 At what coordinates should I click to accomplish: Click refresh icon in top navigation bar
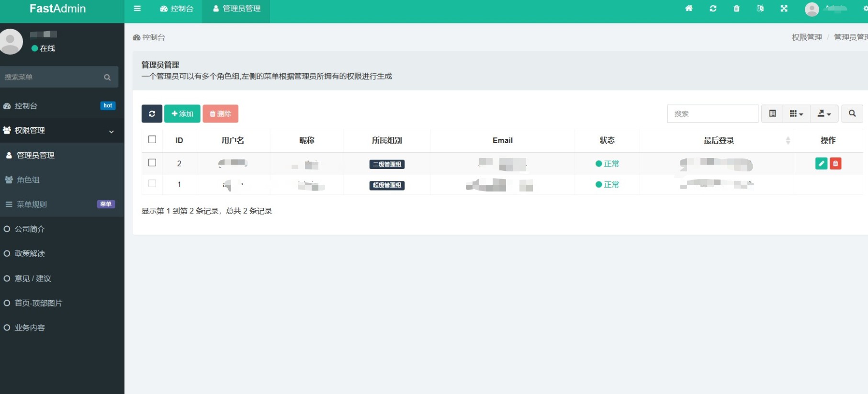point(713,8)
